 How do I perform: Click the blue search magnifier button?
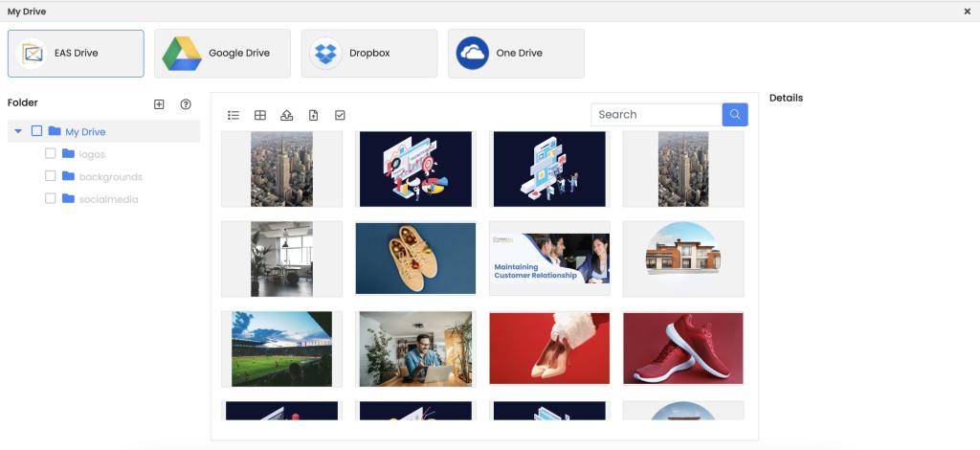(x=735, y=115)
